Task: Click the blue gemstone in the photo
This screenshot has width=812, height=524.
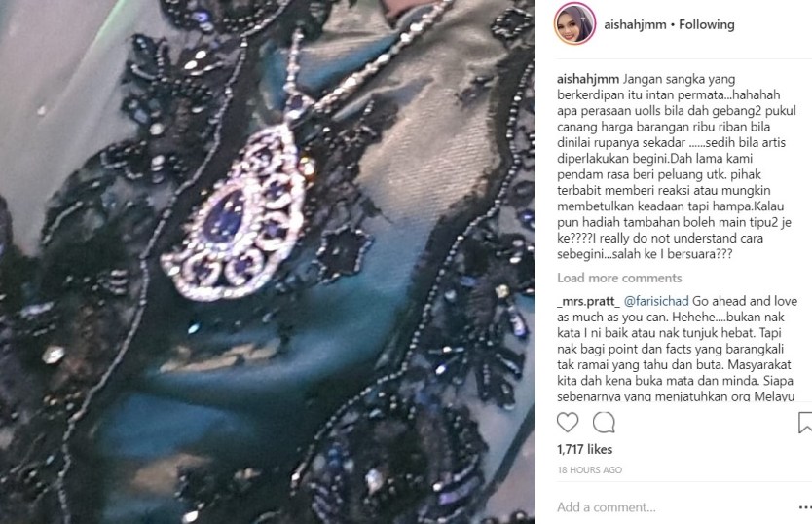Action: [224, 218]
